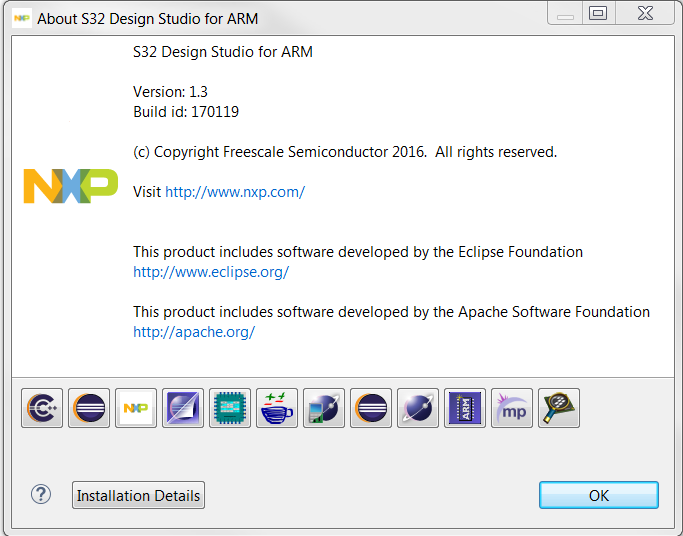Open help via question mark icon
This screenshot has width=683, height=536.
click(x=41, y=495)
